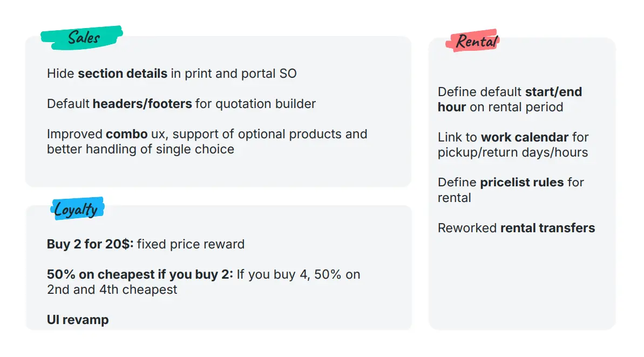Click the blue Loyalty heading label
Viewport: 644px width, 357px height.
(77, 209)
